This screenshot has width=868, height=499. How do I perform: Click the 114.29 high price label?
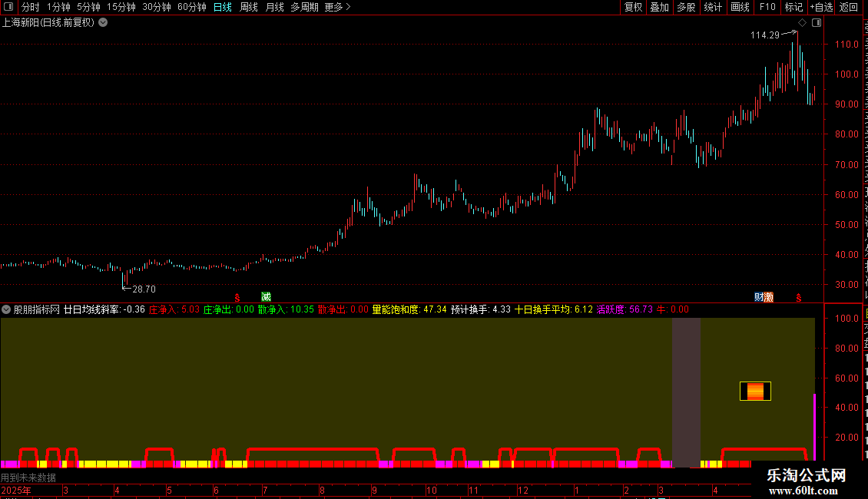tap(765, 35)
